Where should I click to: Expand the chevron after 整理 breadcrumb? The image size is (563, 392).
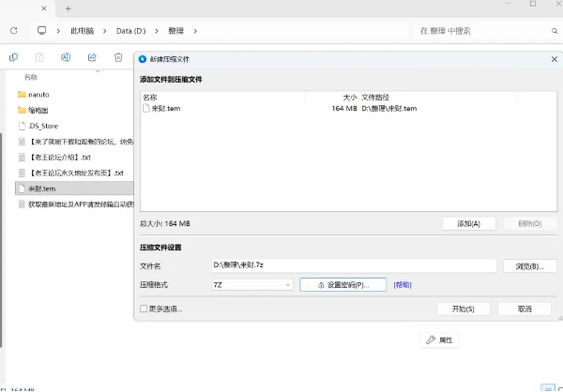(195, 31)
